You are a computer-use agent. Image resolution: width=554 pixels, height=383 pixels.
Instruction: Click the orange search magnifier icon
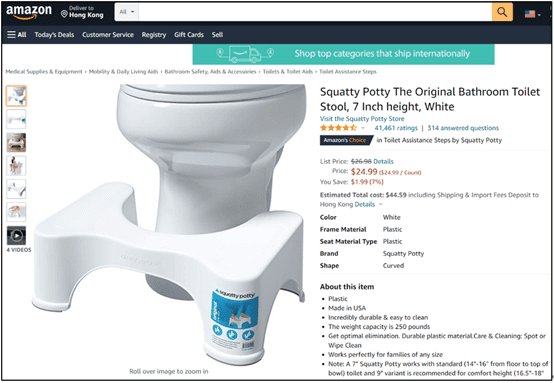click(x=502, y=12)
